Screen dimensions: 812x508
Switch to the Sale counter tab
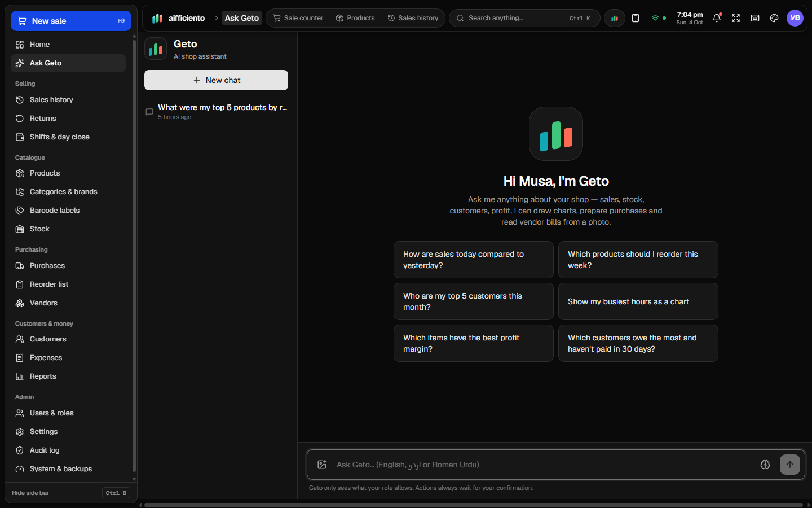click(x=298, y=18)
